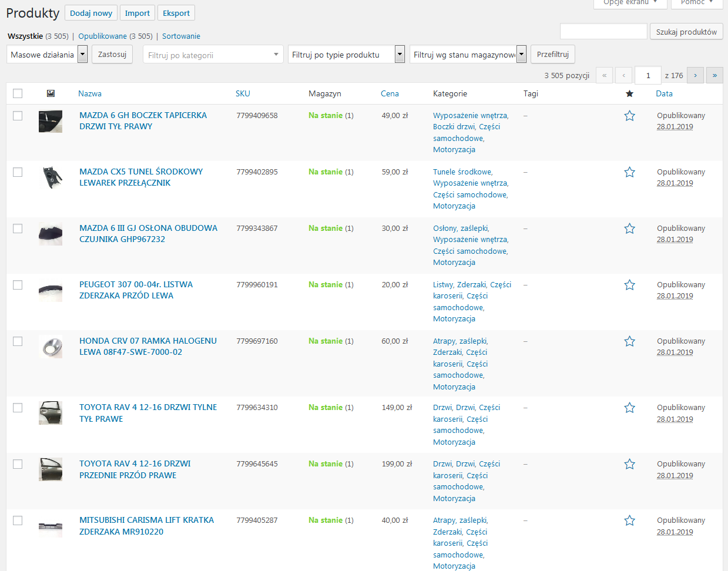Viewport: 728px width, 571px height.
Task: Click Przefiltruj to filter products
Action: pos(553,54)
